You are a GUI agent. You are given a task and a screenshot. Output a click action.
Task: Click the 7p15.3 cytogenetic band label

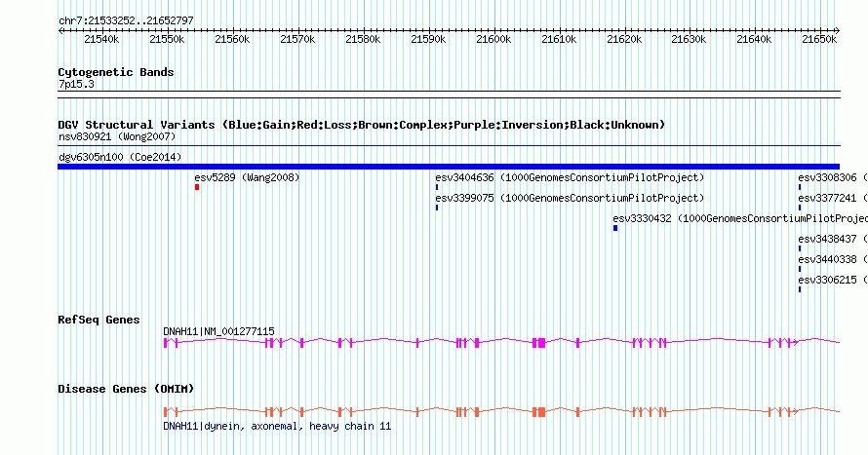tap(76, 85)
